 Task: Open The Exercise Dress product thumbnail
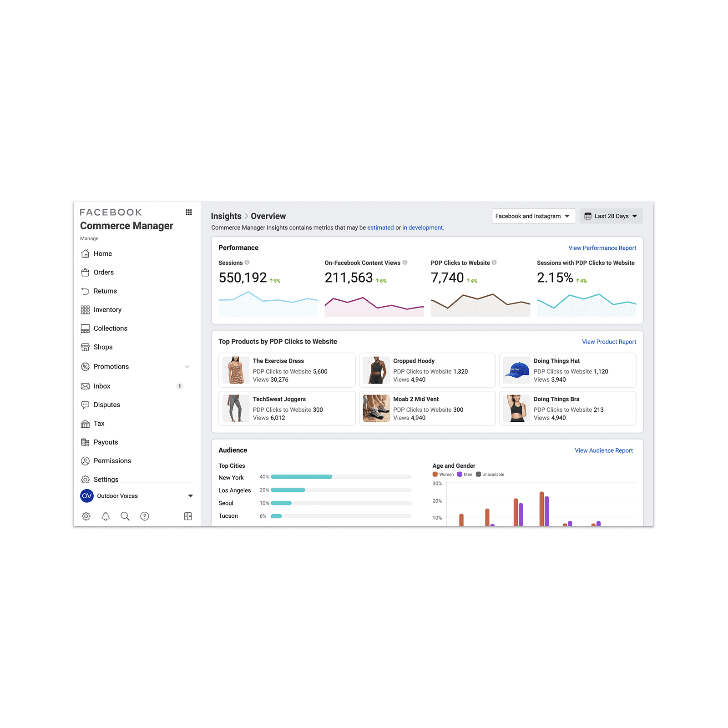pyautogui.click(x=236, y=370)
